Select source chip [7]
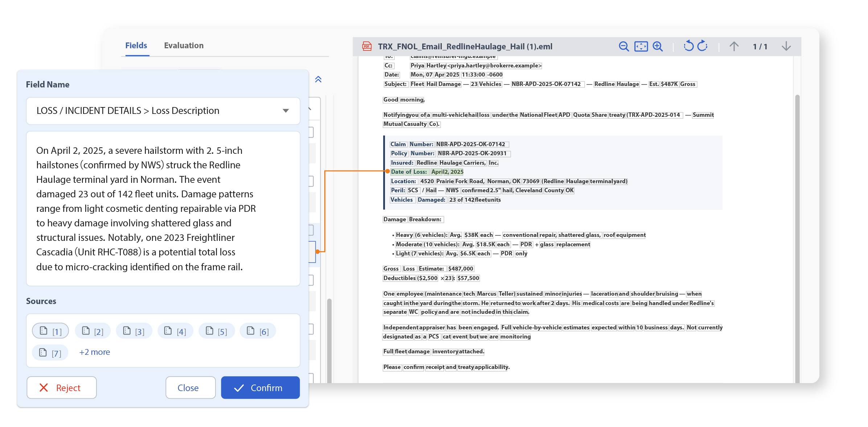This screenshot has height=427, width=868. point(50,352)
